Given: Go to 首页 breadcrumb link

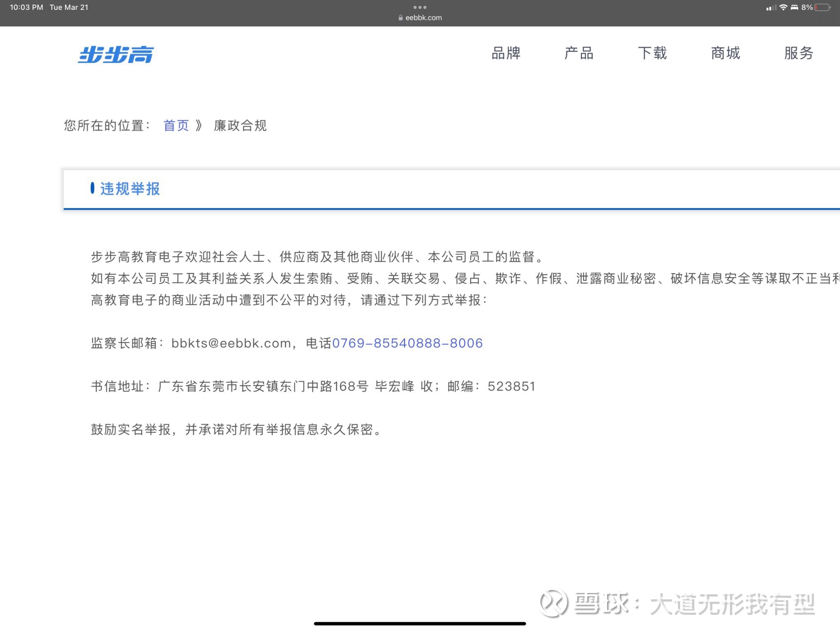Looking at the screenshot, I should [176, 126].
